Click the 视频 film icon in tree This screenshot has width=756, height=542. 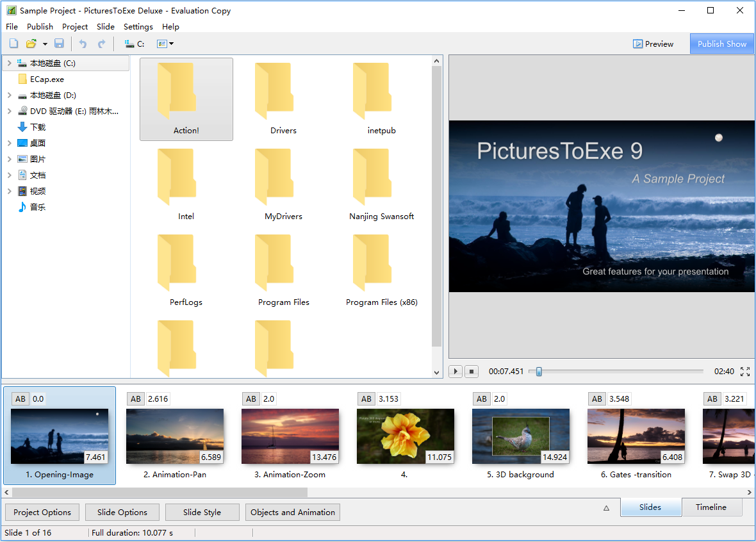pyautogui.click(x=22, y=191)
